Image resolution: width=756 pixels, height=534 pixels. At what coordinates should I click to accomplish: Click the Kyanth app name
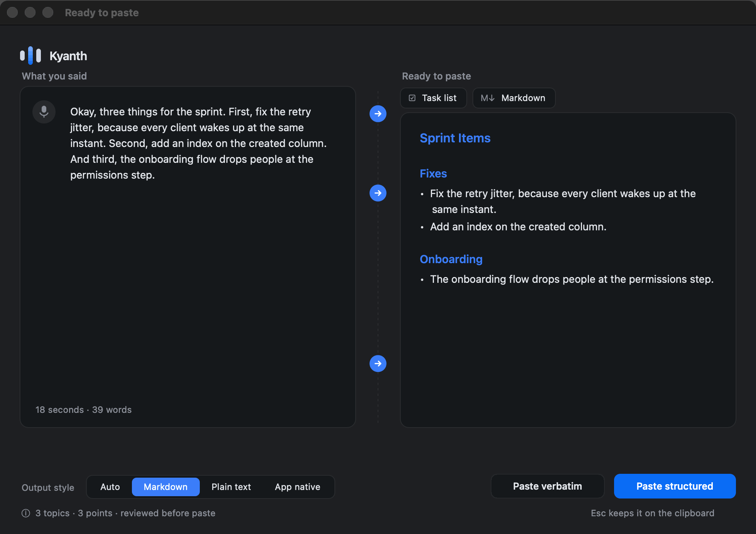coord(68,56)
